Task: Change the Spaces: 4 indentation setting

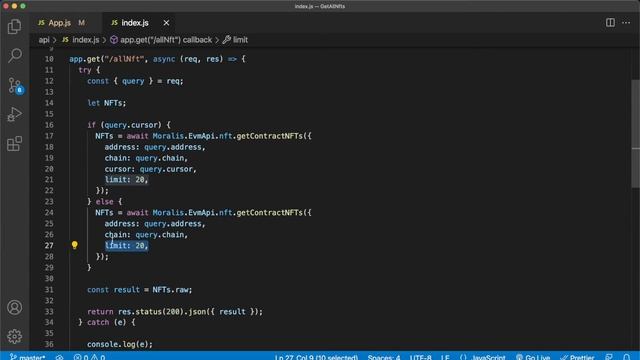Action: 384,357
